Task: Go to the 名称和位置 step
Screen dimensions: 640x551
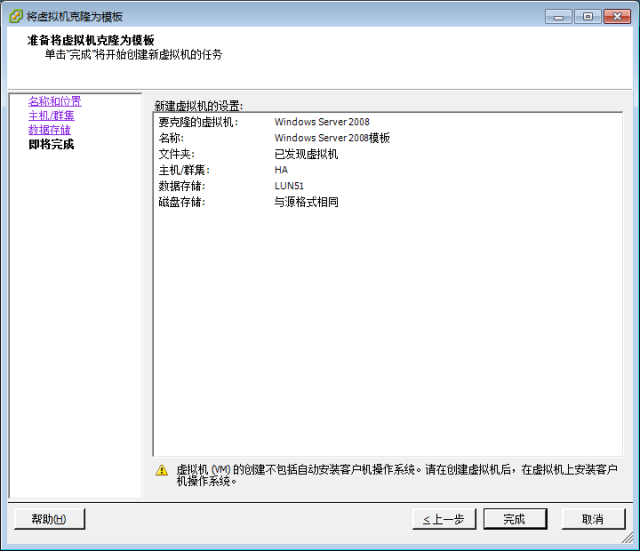Action: (55, 101)
